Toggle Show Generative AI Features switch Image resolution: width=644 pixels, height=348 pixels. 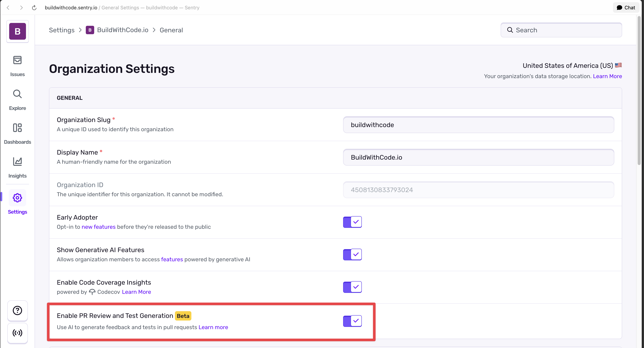coord(352,254)
